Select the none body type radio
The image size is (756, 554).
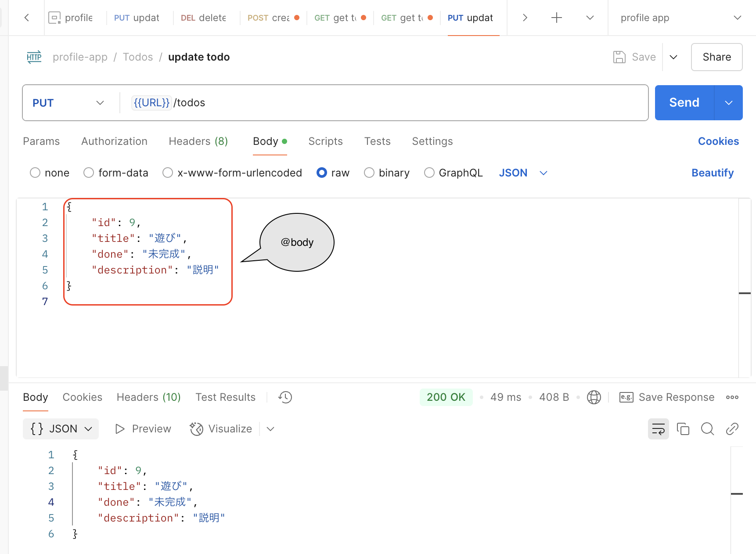pos(35,173)
